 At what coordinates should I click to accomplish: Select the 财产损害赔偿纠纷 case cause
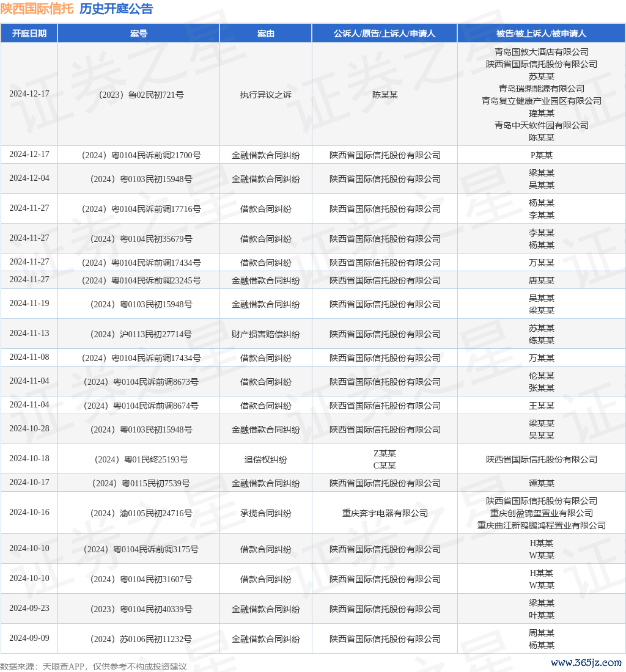[266, 334]
